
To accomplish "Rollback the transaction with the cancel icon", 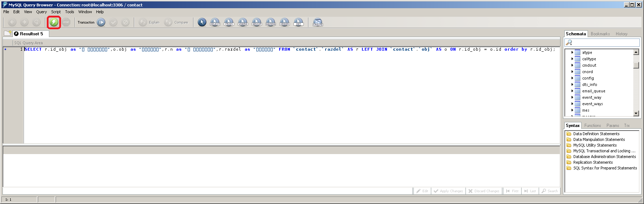I will pos(125,22).
